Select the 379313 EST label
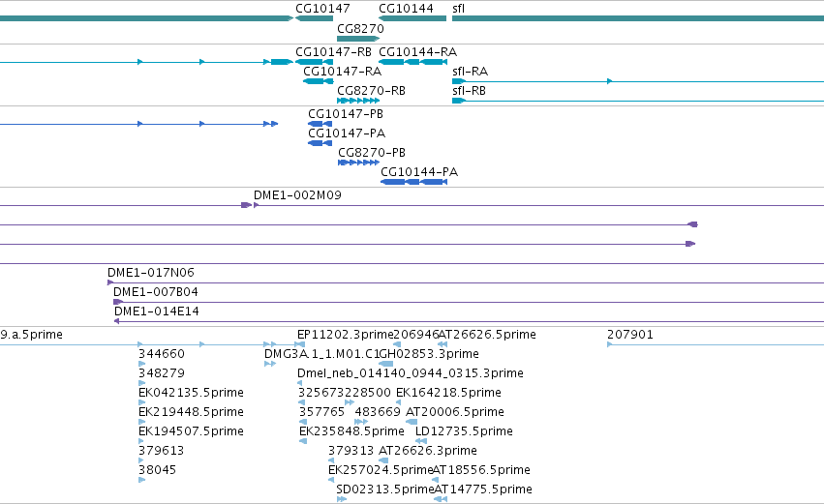 click(x=351, y=451)
